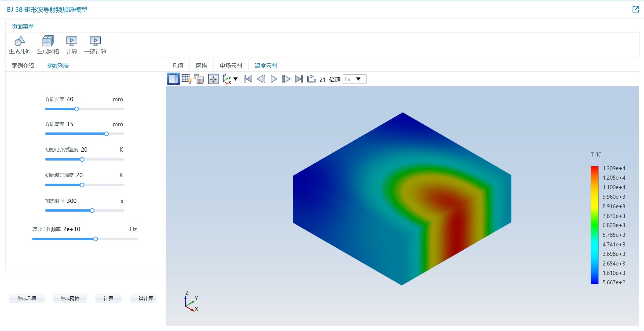
Task: Click the 初始波导温度 value 20
Action: [x=79, y=175]
